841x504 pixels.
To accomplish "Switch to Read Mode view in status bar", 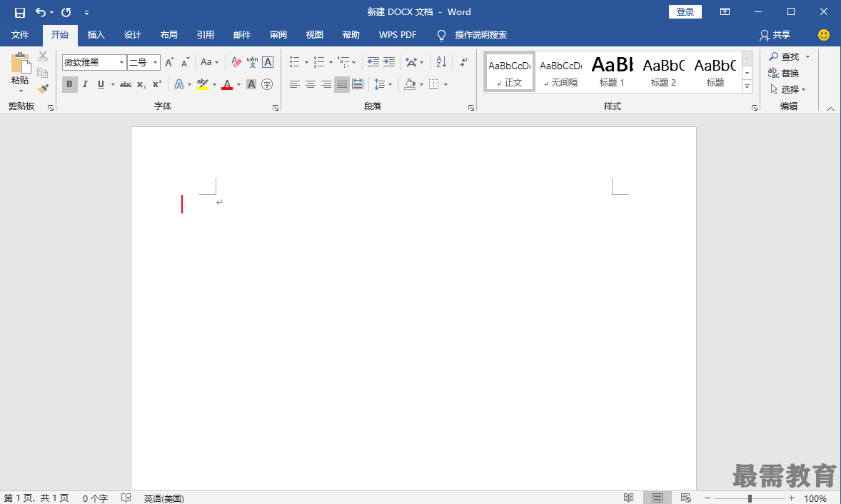I will [x=628, y=498].
